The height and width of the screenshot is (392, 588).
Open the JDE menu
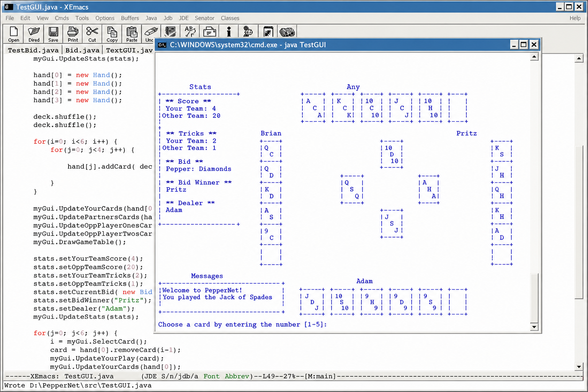coord(184,18)
